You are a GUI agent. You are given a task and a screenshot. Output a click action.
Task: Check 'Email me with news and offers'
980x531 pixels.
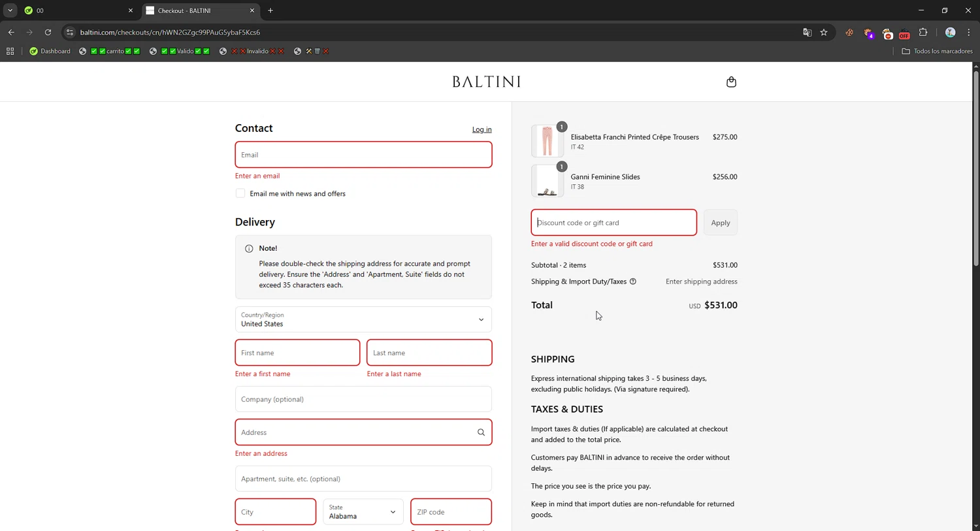tap(240, 193)
